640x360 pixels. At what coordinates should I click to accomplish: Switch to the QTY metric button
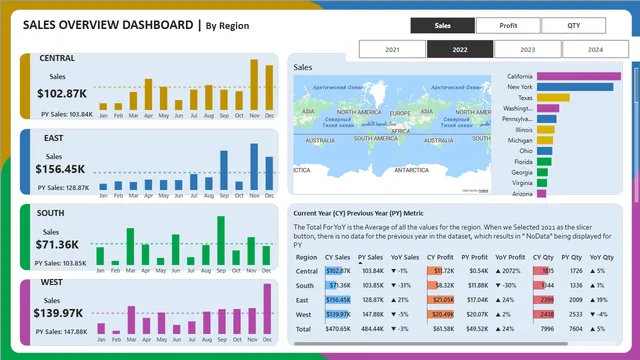pyautogui.click(x=573, y=25)
